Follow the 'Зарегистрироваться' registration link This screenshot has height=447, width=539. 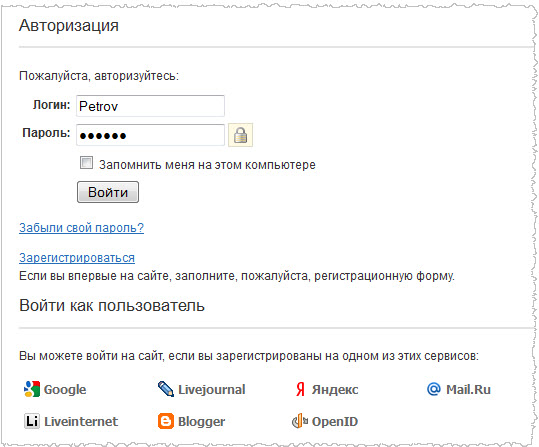(77, 258)
